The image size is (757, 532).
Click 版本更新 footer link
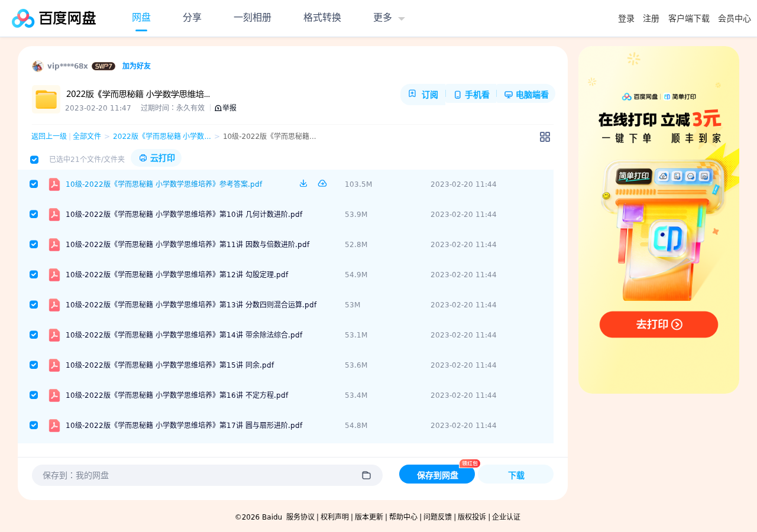coord(369,517)
